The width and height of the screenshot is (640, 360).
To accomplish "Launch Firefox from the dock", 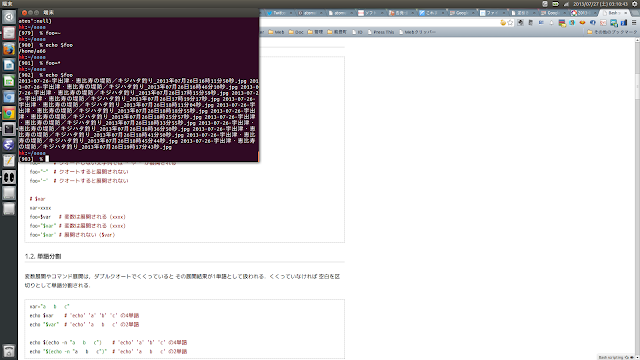I will [9, 49].
